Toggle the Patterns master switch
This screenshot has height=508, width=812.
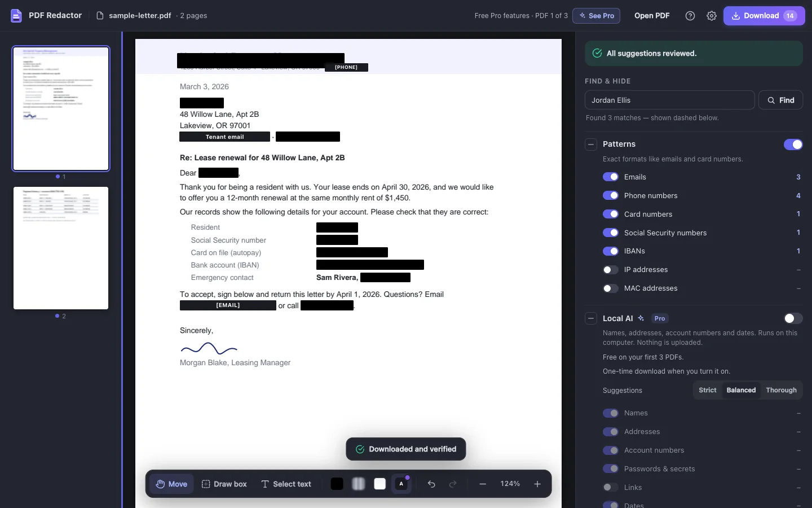point(793,144)
